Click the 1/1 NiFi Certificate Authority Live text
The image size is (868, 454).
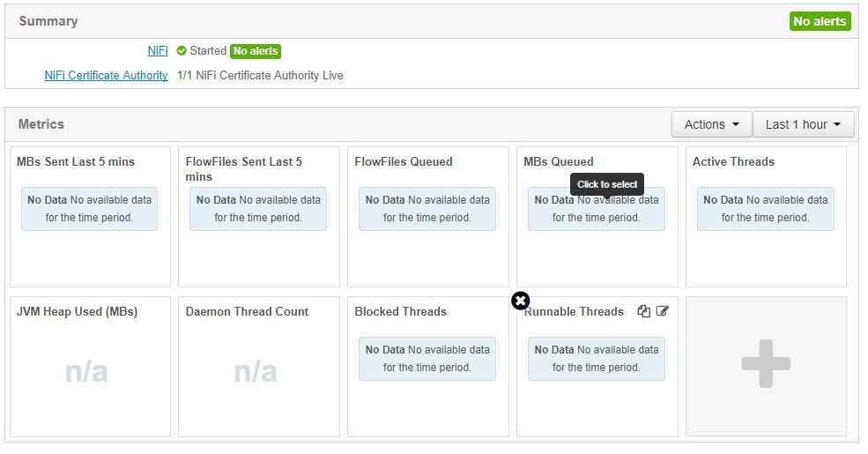pos(260,75)
